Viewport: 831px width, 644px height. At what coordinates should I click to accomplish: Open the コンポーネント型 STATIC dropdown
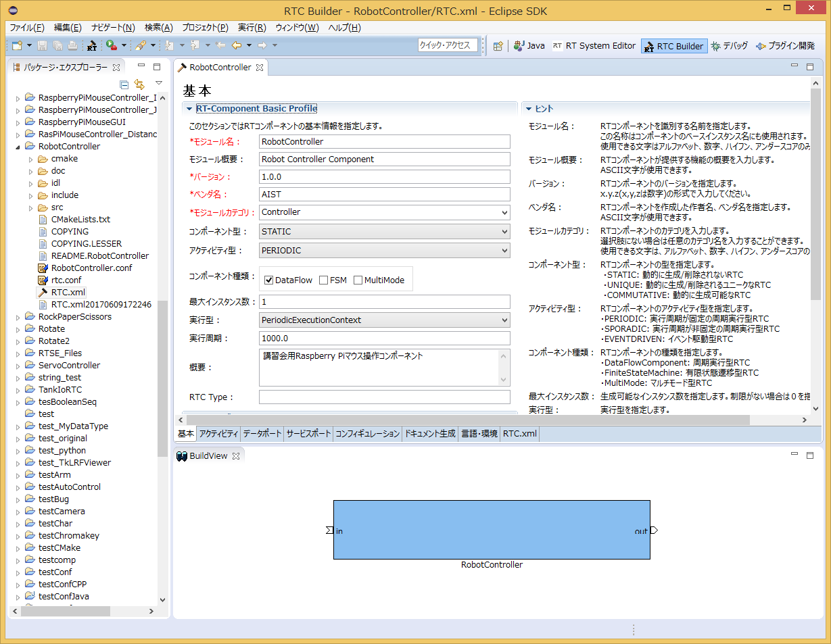[x=384, y=232]
